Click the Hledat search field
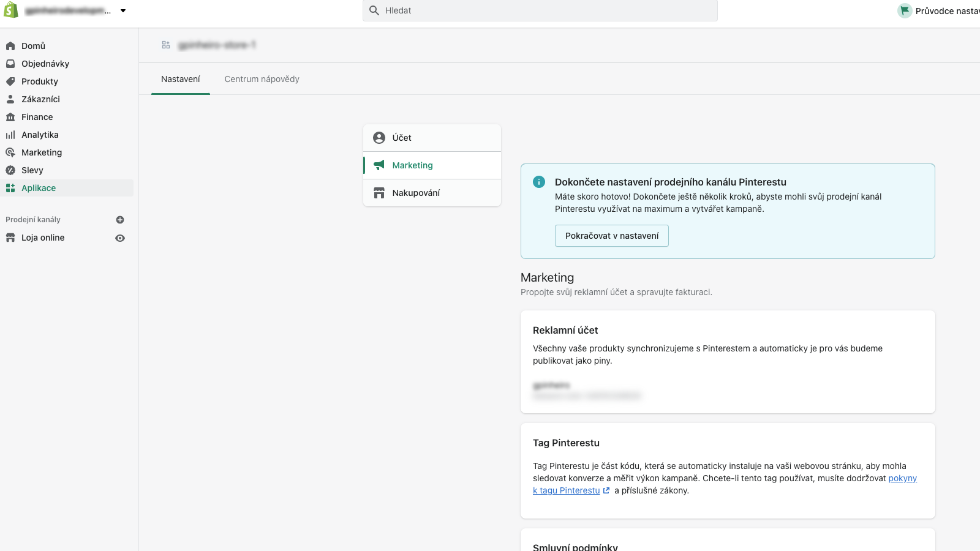 click(540, 10)
